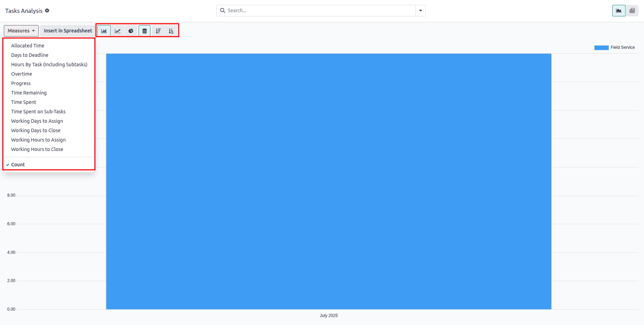The width and height of the screenshot is (644, 325).
Task: Select Allocated Time measure
Action: [x=49, y=46]
